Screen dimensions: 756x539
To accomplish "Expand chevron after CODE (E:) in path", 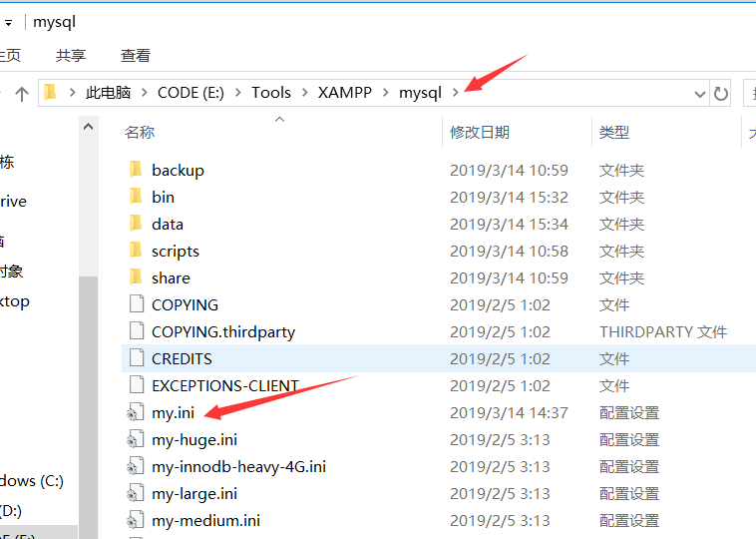I will coord(237,92).
